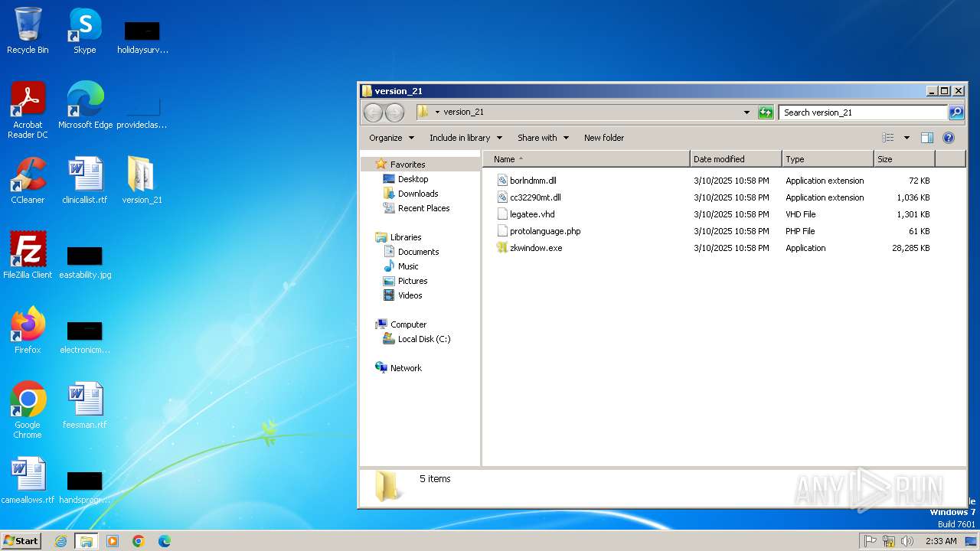Viewport: 980px width, 551px height.
Task: Open Include in library dropdown
Action: click(x=465, y=138)
